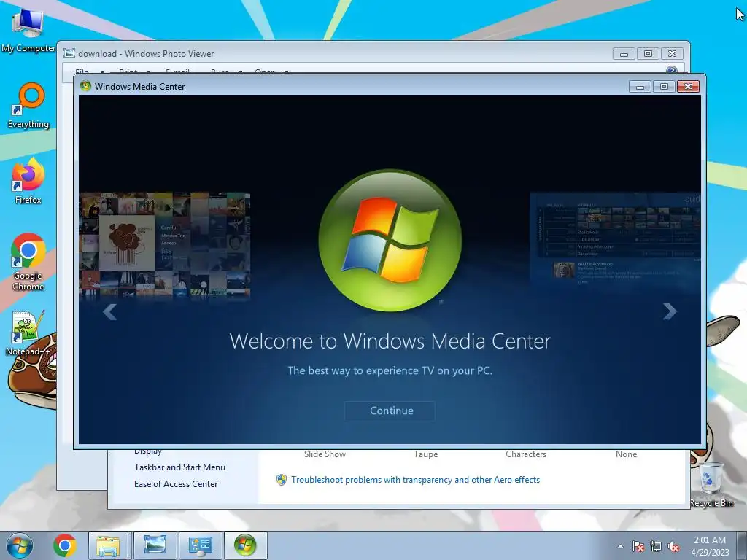The image size is (747, 560).
Task: Open the Photo Viewer help icon
Action: pyautogui.click(x=671, y=71)
